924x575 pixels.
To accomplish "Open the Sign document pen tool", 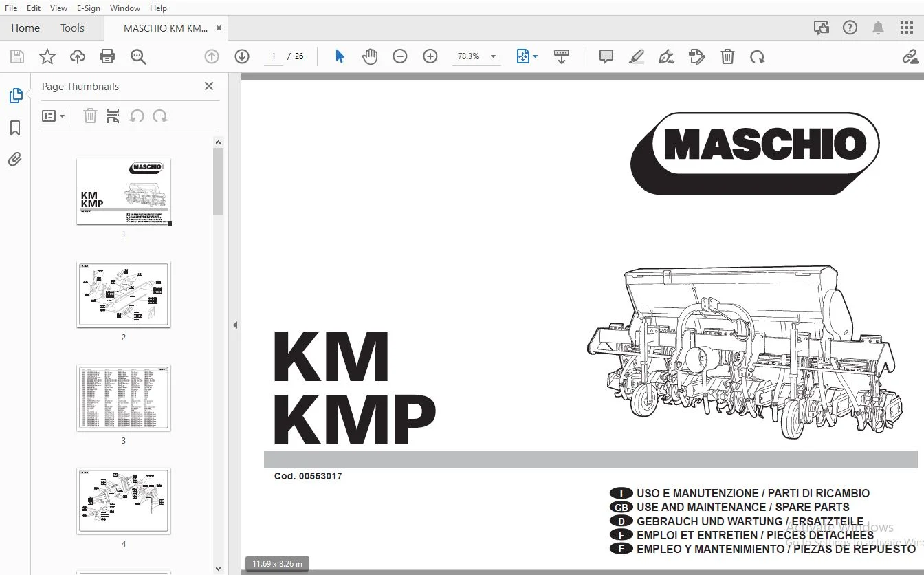I will 666,56.
